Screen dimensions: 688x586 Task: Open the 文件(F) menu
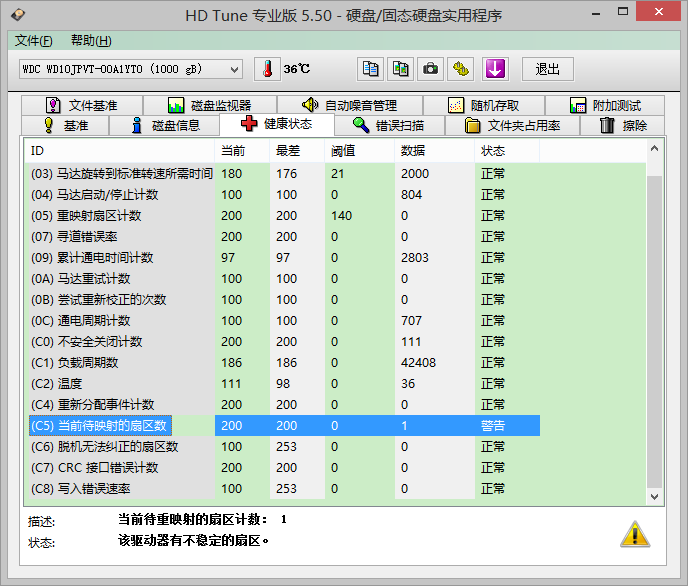33,41
